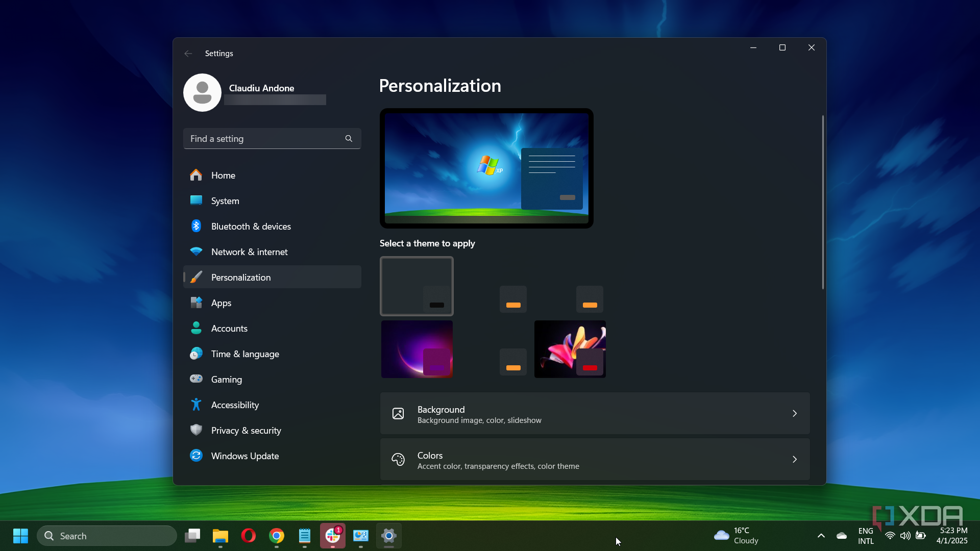Show hidden system tray icons
This screenshot has height=551, width=980.
(x=821, y=536)
